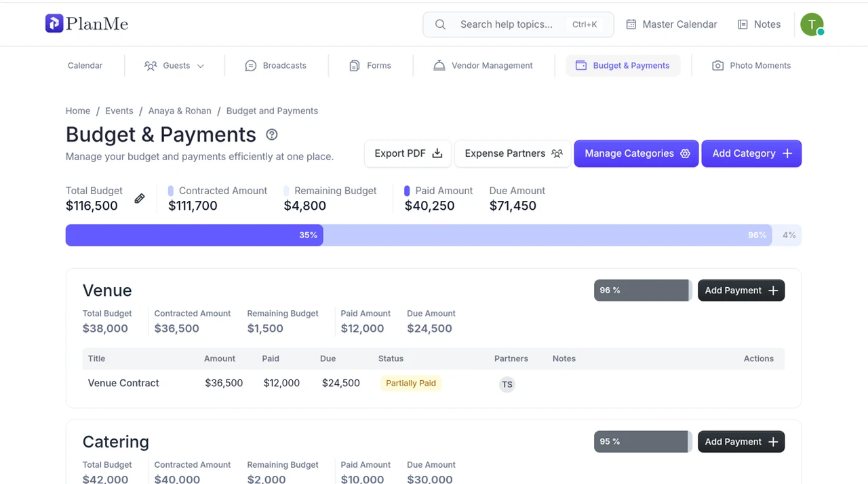Open the help question mark beside Budget & Payments
868x484 pixels.
[272, 134]
